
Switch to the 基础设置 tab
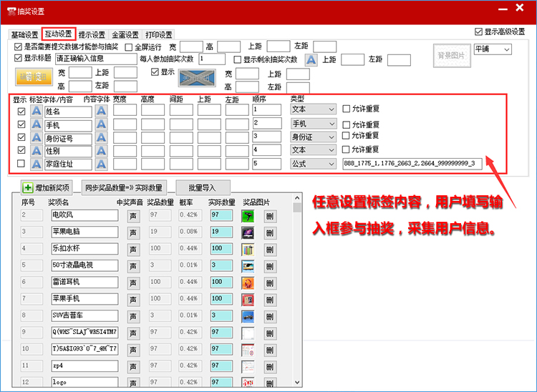[x=25, y=34]
